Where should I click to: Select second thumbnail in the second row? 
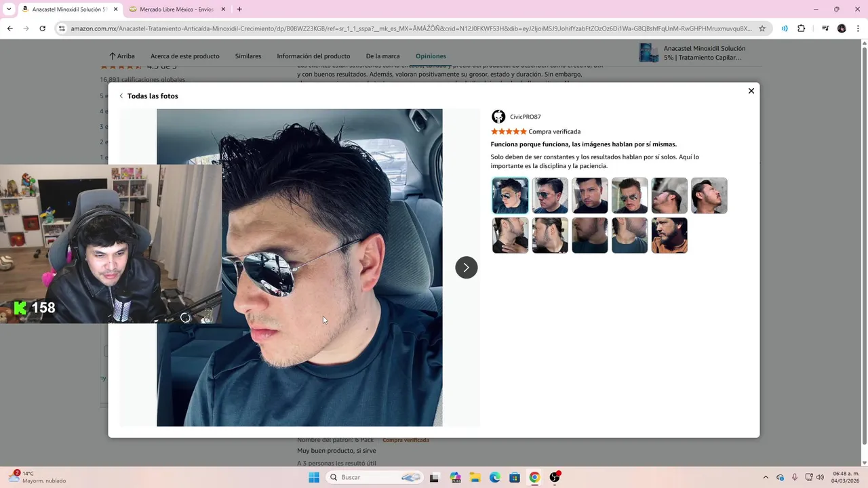pyautogui.click(x=550, y=235)
